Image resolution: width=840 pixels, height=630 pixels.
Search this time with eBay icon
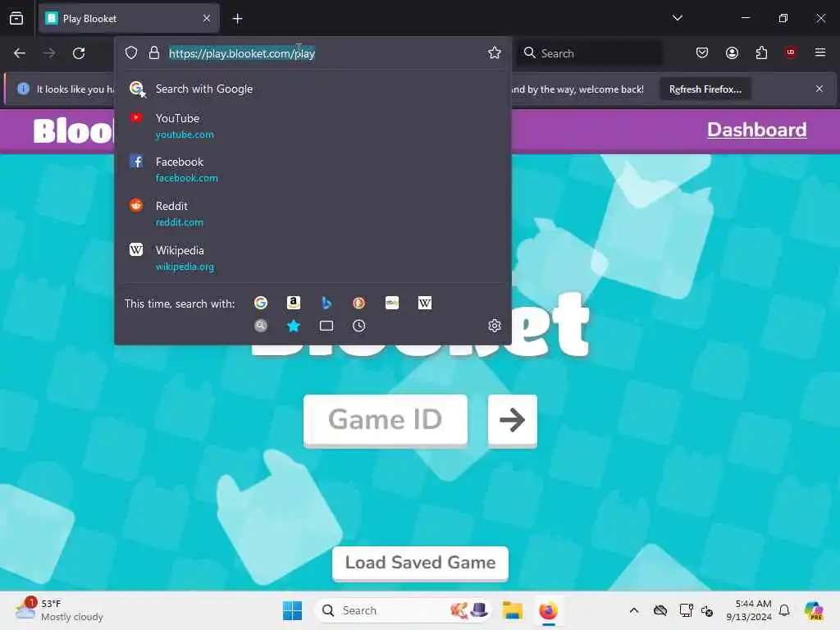(392, 304)
